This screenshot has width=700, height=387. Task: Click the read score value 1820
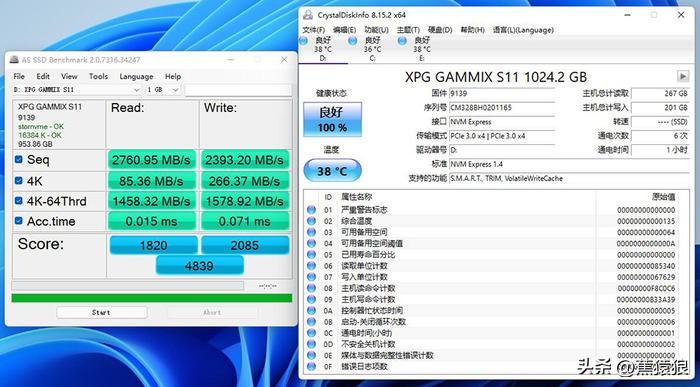pyautogui.click(x=153, y=245)
